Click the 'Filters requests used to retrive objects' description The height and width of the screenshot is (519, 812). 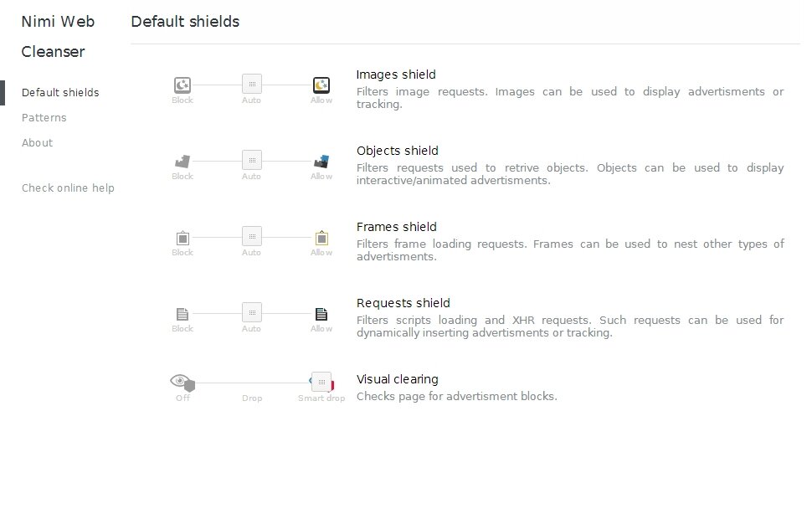[570, 174]
